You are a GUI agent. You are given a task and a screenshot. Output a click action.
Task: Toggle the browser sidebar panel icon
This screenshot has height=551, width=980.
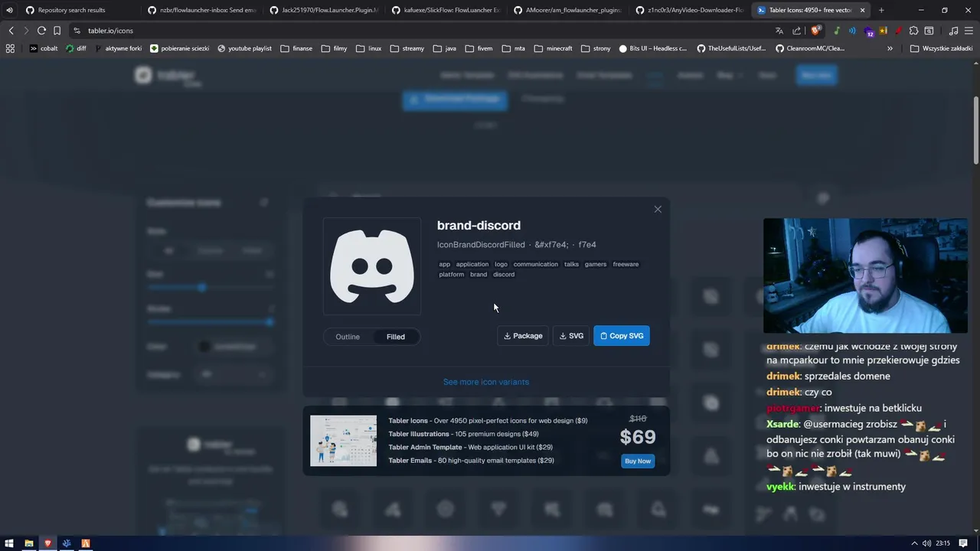929,31
